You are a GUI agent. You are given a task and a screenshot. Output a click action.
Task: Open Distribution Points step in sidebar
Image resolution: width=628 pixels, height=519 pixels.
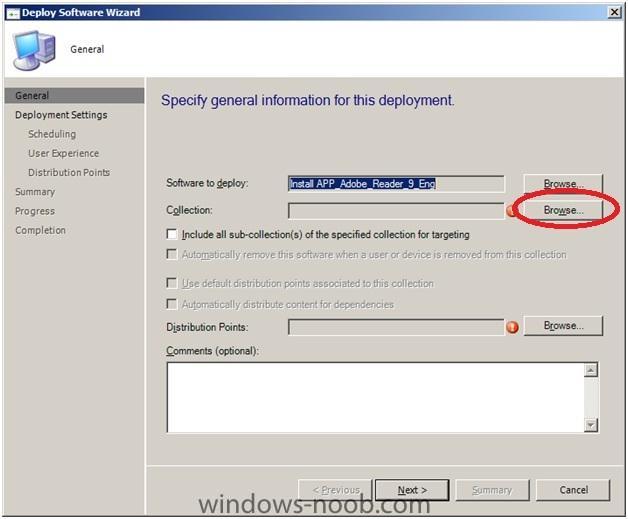coord(69,173)
